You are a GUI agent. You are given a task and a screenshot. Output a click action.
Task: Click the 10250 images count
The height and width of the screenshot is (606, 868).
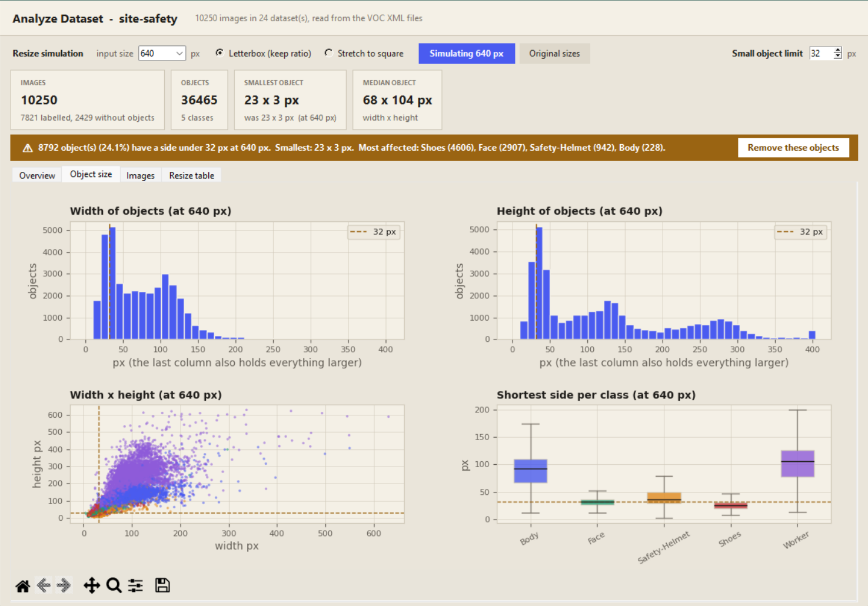click(x=39, y=100)
